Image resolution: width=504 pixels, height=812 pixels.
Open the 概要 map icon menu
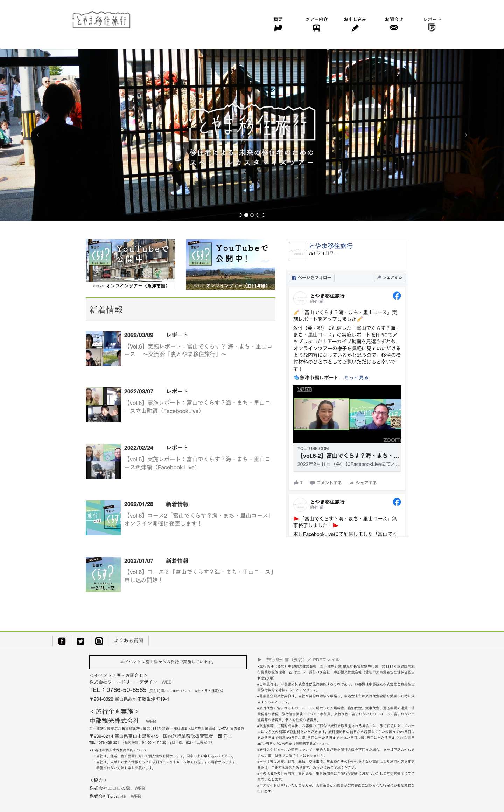(278, 28)
